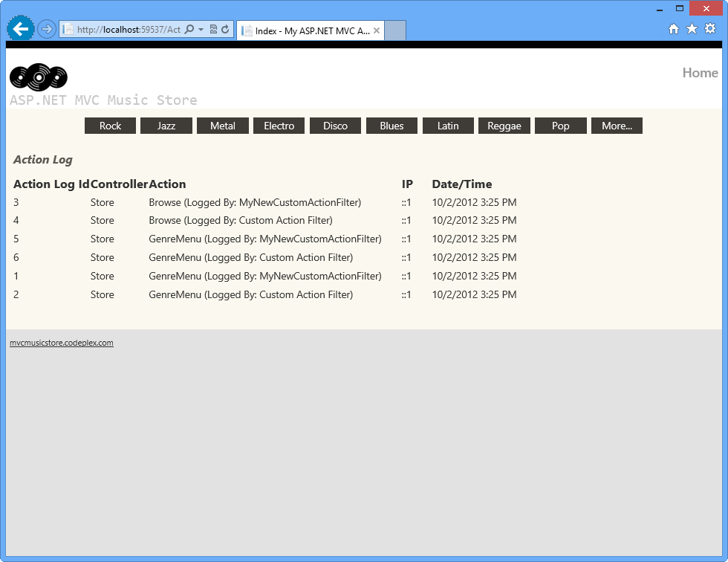Image resolution: width=728 pixels, height=562 pixels.
Task: Navigate Home using the header link
Action: (x=700, y=73)
